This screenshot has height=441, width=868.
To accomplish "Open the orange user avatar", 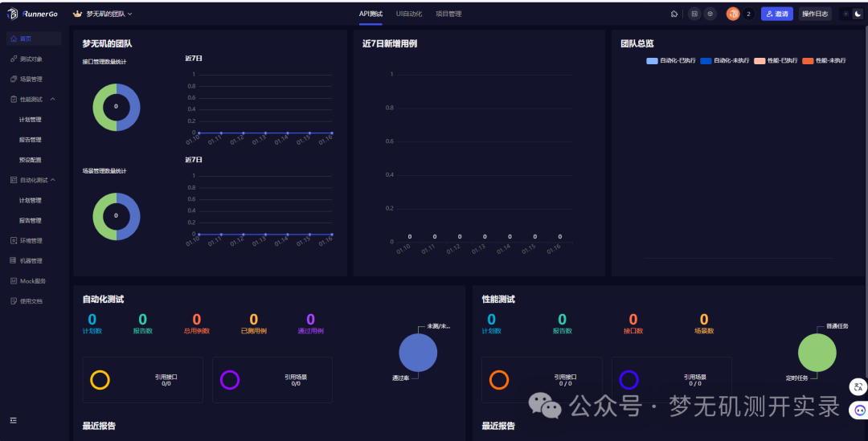I will (733, 14).
